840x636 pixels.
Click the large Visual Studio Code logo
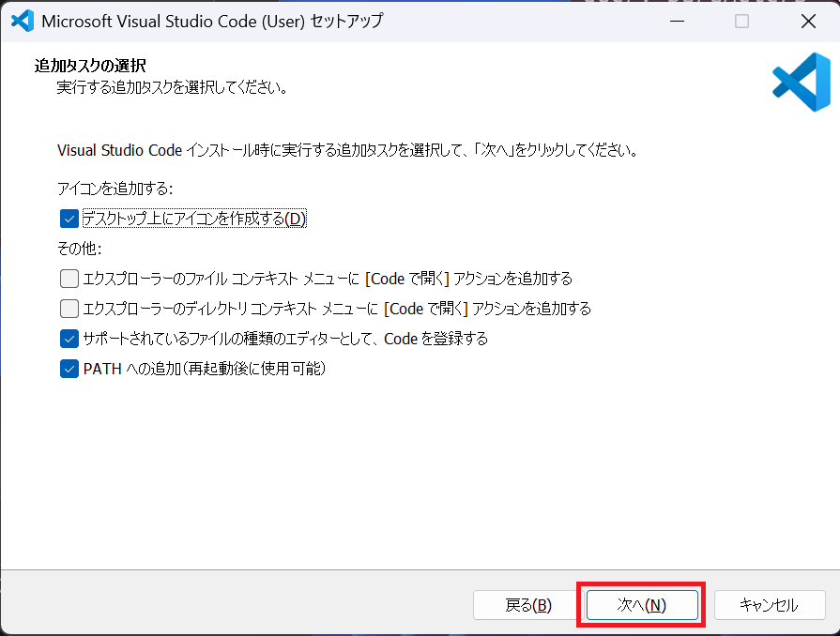[x=801, y=82]
